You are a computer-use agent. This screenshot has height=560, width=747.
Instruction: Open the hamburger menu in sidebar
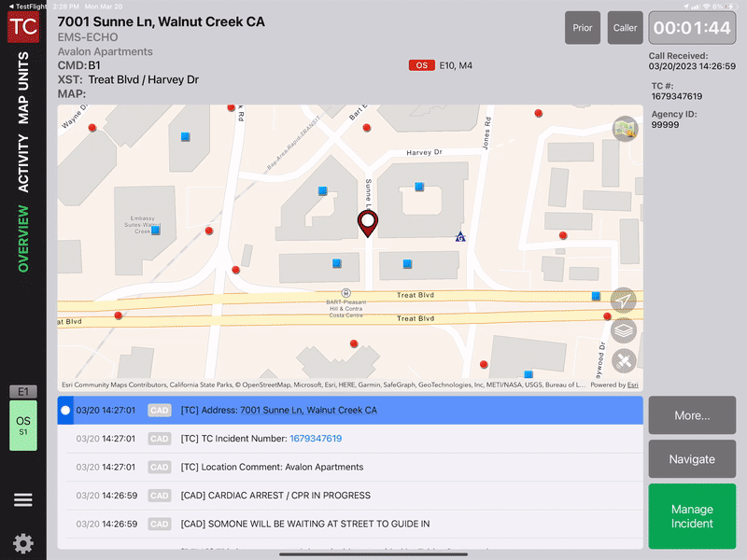click(x=23, y=500)
